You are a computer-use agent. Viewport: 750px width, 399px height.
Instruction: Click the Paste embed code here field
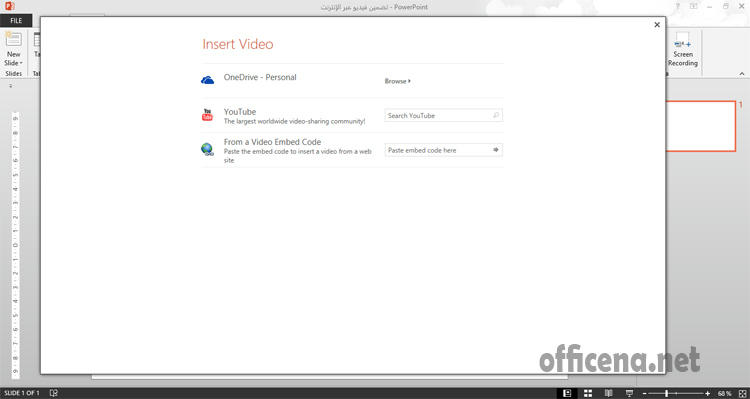point(443,150)
